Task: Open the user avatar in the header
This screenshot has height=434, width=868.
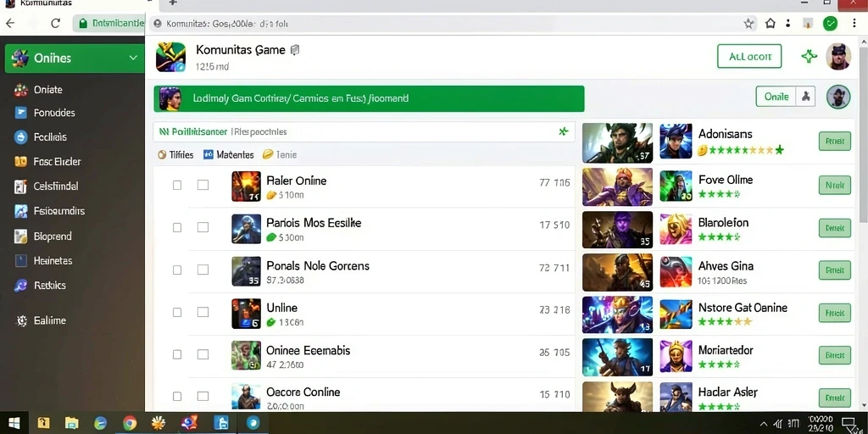Action: [838, 57]
